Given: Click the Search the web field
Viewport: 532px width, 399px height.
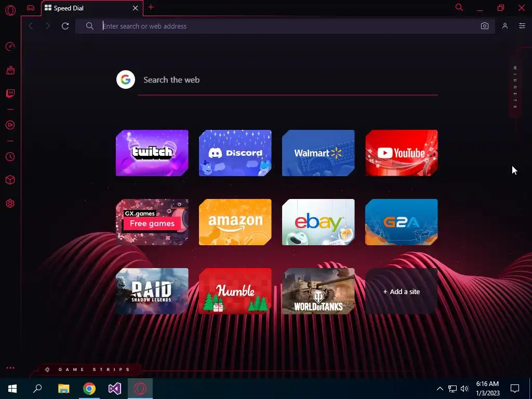Looking at the screenshot, I should pos(288,80).
